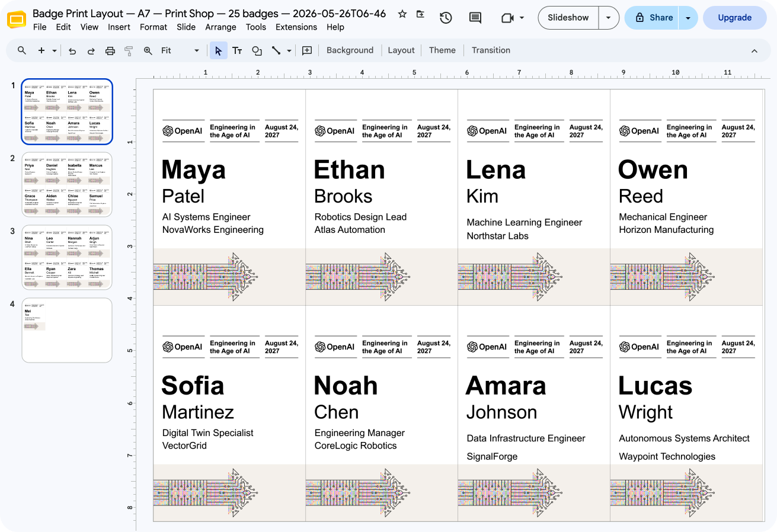Select slide 2 thumbnail

(x=67, y=184)
